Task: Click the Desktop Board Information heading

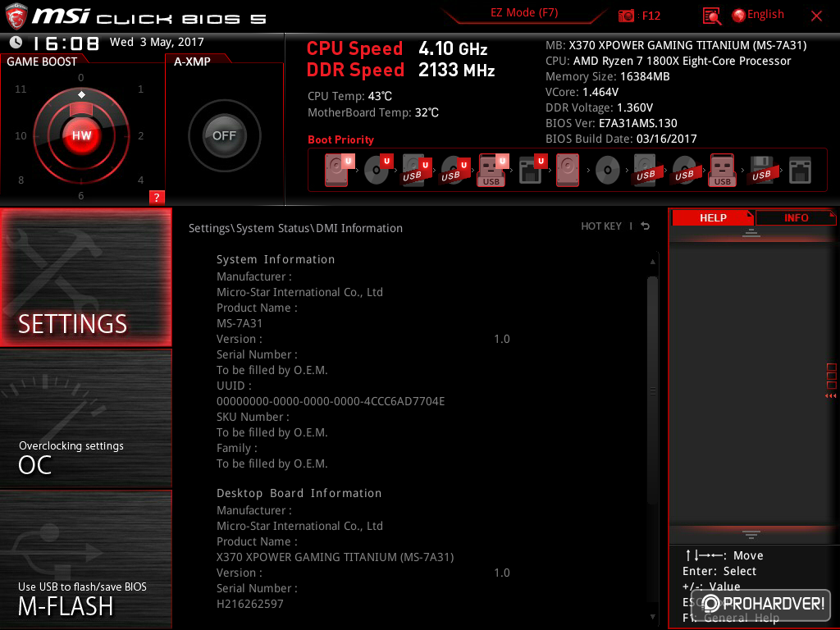Action: 299,493
